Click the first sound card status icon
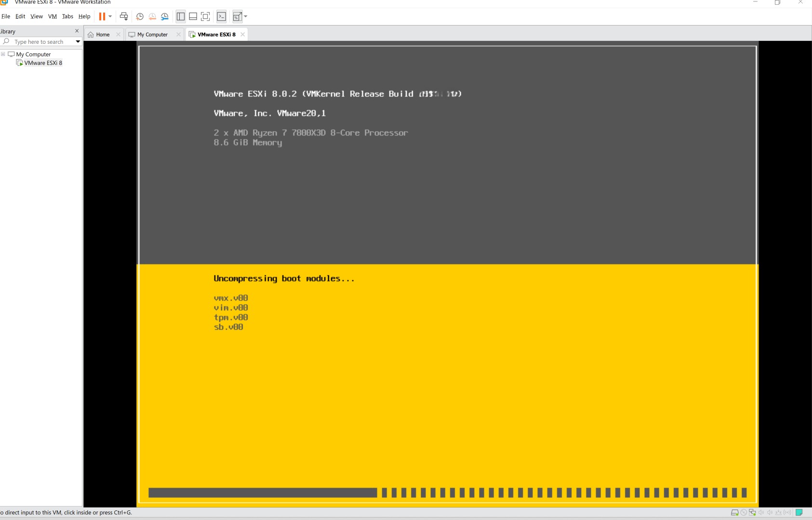The image size is (812, 520). [761, 512]
